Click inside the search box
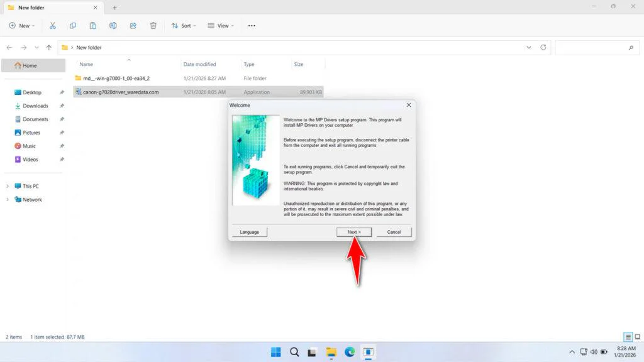 (x=596, y=47)
